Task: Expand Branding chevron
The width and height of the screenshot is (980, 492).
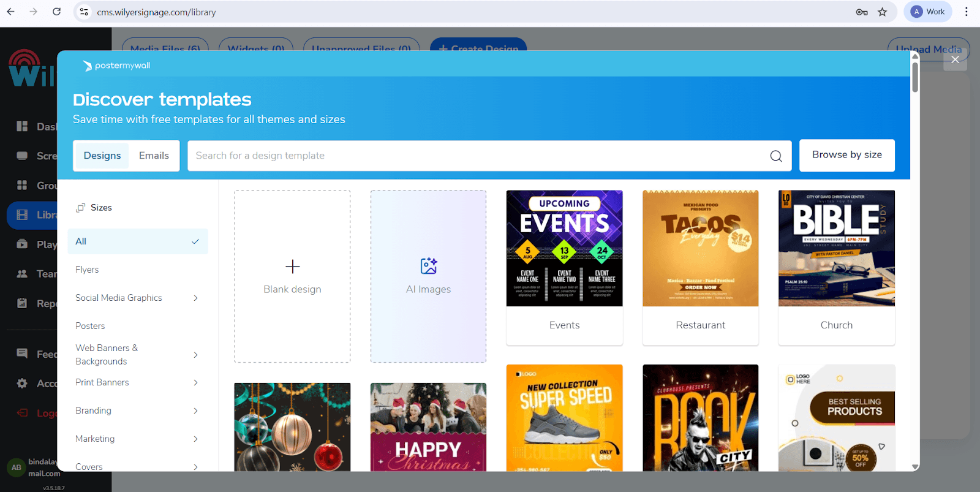Action: click(x=195, y=411)
